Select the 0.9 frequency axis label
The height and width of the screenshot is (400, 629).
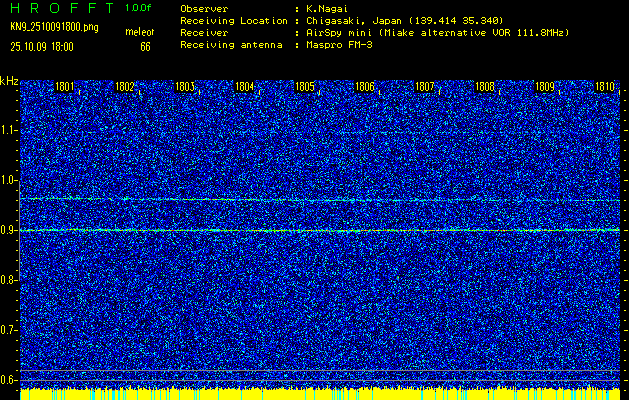(x=9, y=230)
